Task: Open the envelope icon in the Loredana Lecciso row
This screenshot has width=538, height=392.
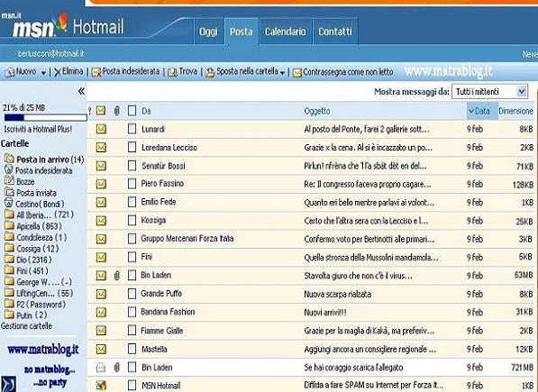Action: (x=101, y=148)
